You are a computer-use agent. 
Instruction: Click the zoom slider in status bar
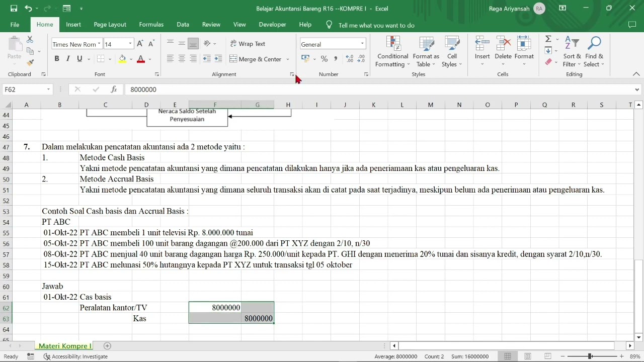pyautogui.click(x=590, y=356)
